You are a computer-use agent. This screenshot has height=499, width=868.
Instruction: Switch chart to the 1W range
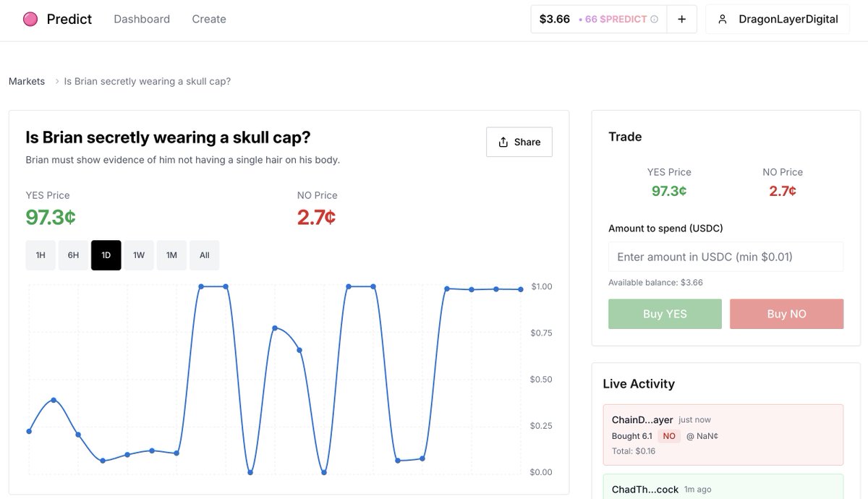[x=139, y=255]
